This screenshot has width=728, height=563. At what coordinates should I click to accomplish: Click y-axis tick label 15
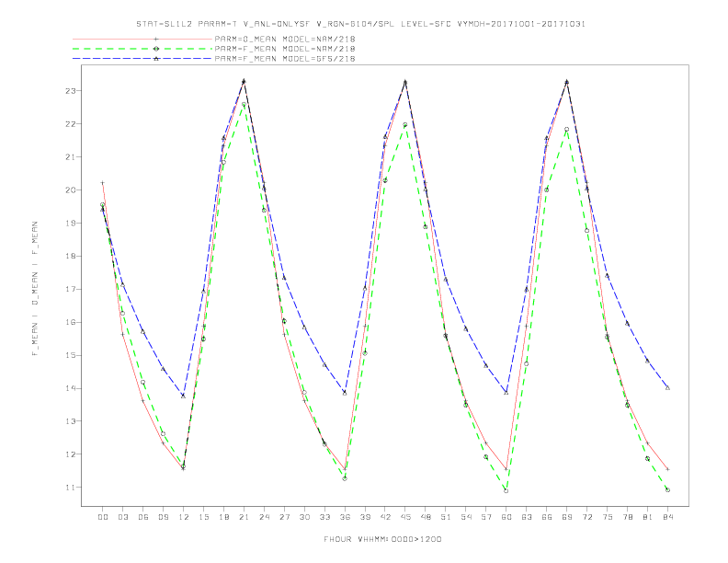70,355
